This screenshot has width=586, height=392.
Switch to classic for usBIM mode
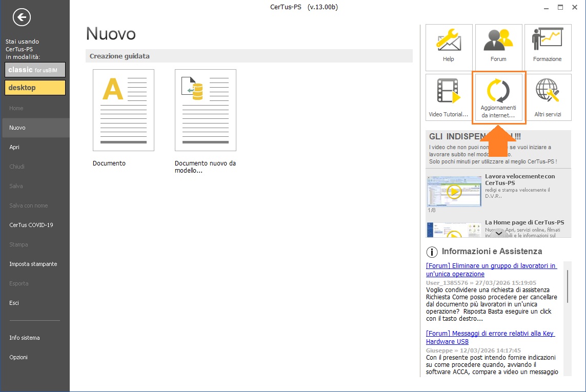[x=35, y=70]
